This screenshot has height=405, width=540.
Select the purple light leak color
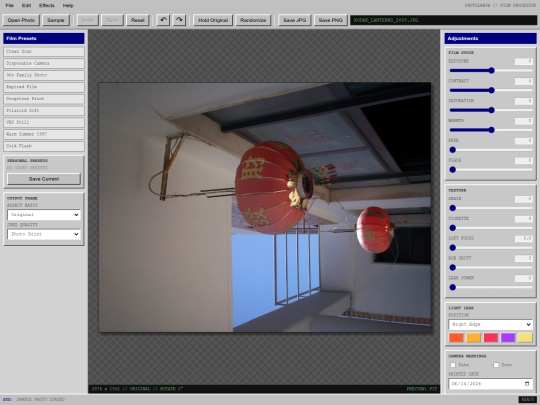(508, 338)
